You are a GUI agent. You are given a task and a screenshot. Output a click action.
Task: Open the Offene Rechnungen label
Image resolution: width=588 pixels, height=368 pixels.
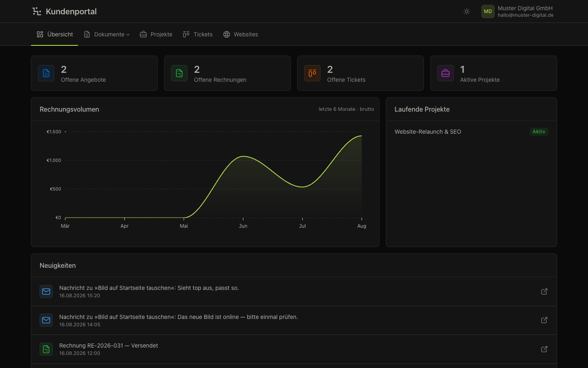pyautogui.click(x=220, y=80)
